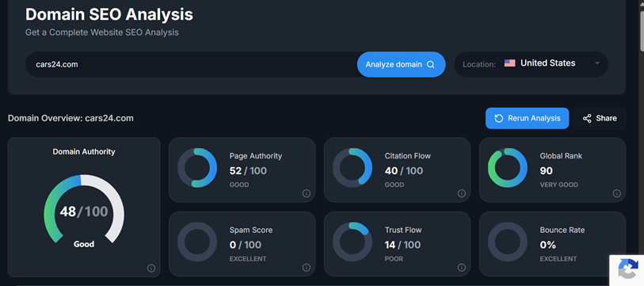This screenshot has width=644, height=286.
Task: Click the Spam Score ring chart
Action: tap(197, 242)
